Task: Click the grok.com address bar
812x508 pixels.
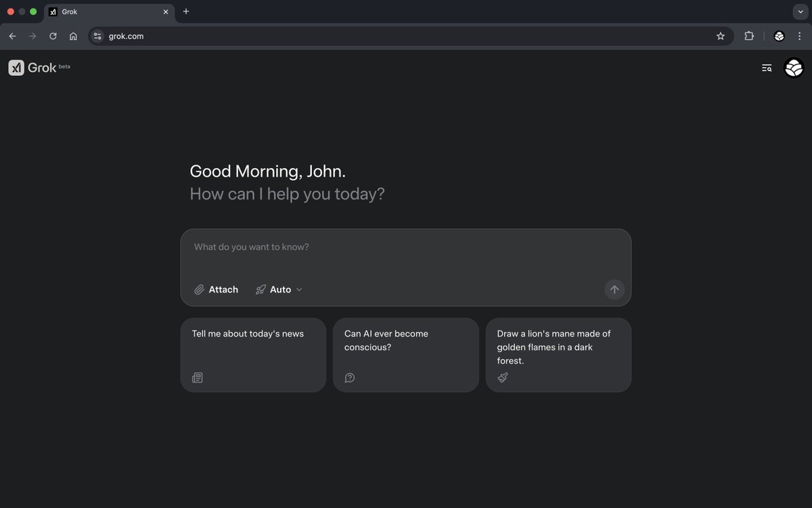Action: [411, 36]
